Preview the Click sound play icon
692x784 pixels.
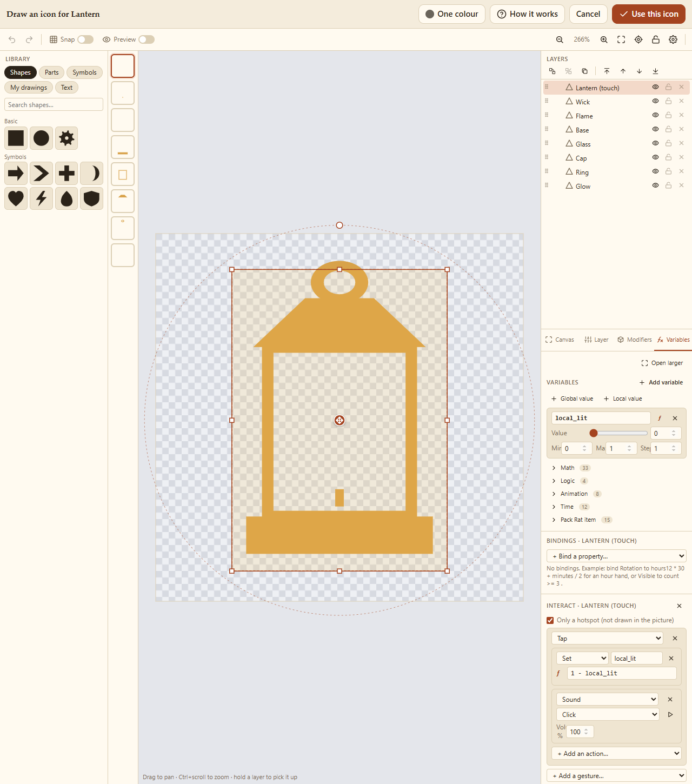670,714
